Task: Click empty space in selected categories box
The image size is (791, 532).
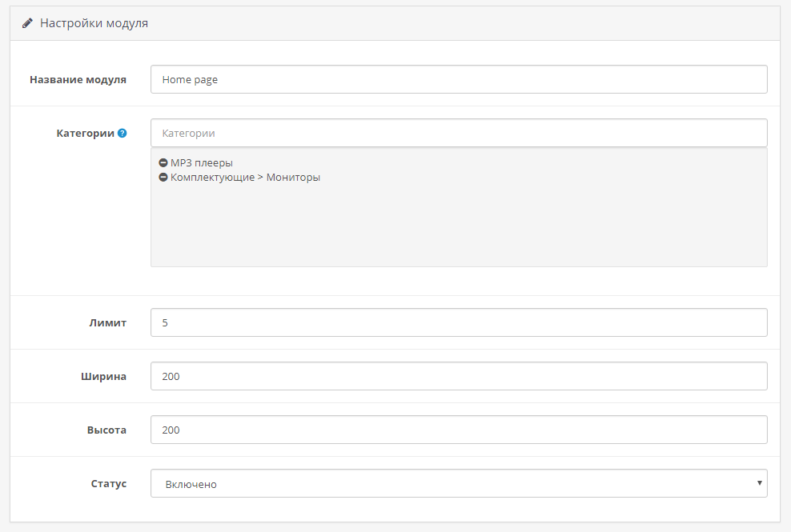Action: click(x=459, y=228)
